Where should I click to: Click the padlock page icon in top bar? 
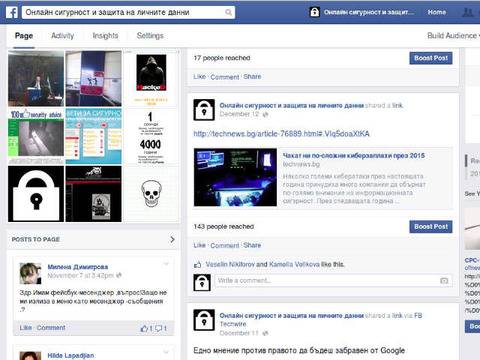pyautogui.click(x=315, y=12)
